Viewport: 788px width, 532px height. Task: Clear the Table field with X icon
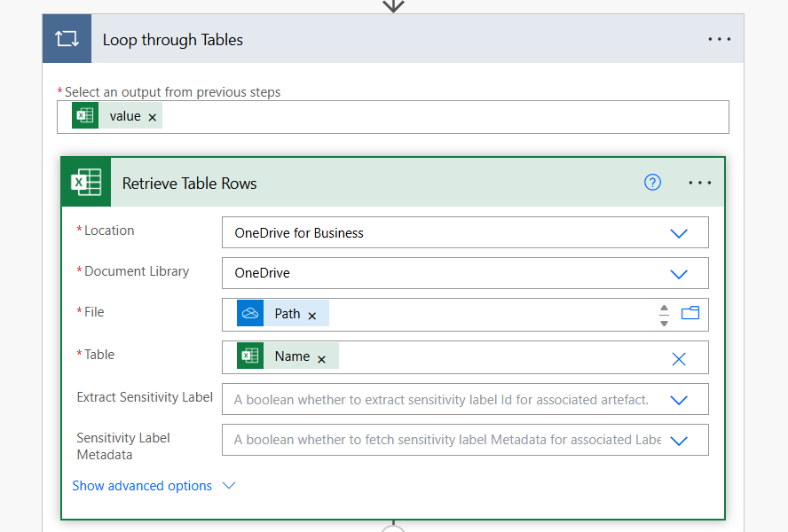click(x=679, y=358)
